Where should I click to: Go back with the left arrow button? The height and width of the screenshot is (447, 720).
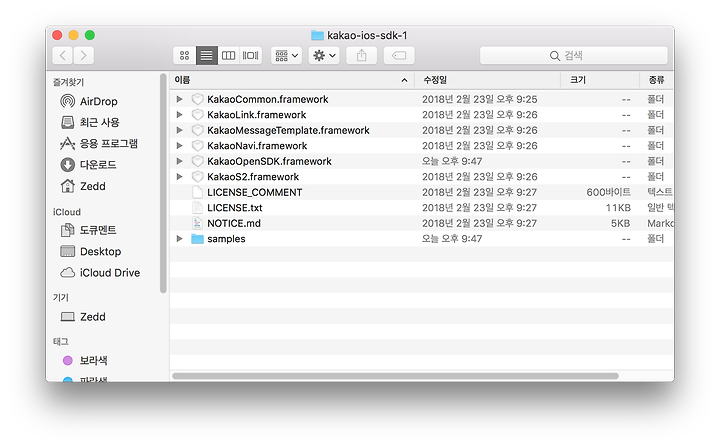pyautogui.click(x=62, y=56)
